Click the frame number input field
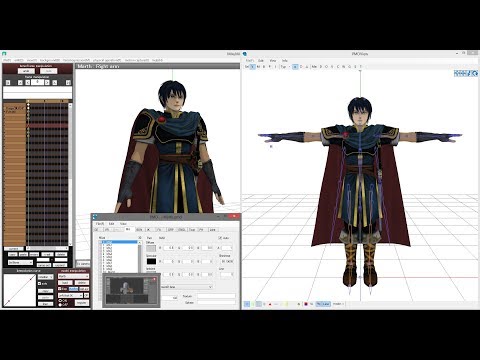 (37, 82)
